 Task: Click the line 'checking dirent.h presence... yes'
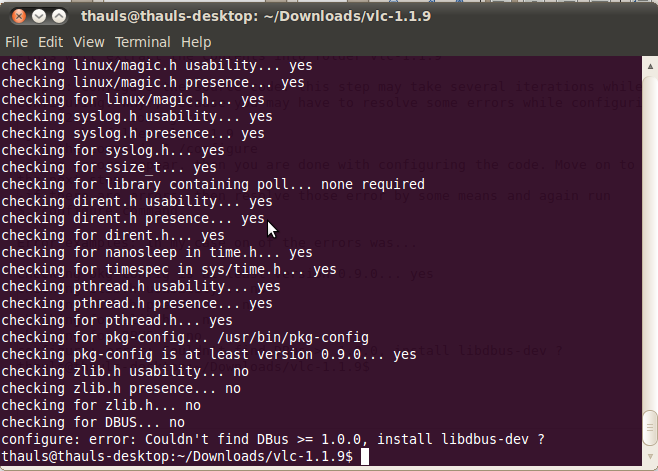133,218
